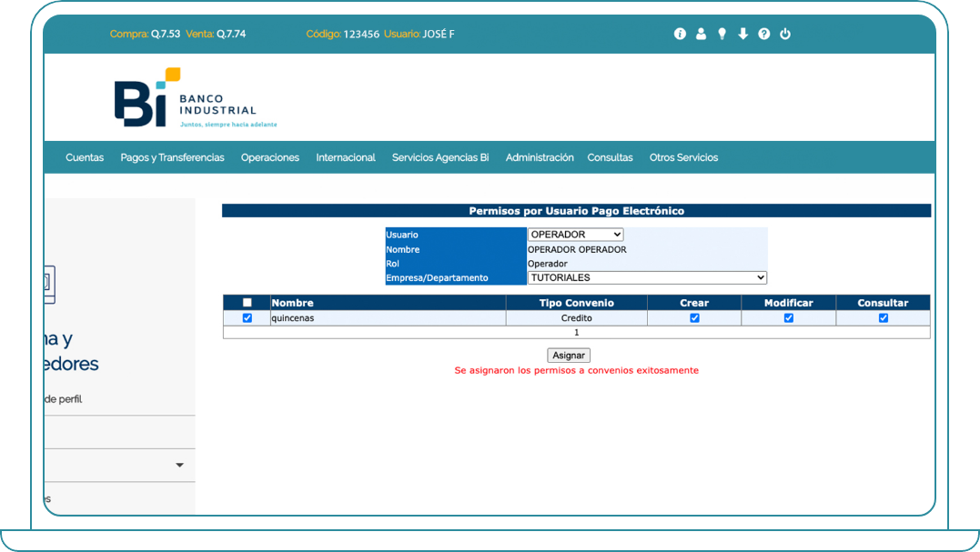
Task: Click the Tipo Convenio column header
Action: (x=576, y=303)
